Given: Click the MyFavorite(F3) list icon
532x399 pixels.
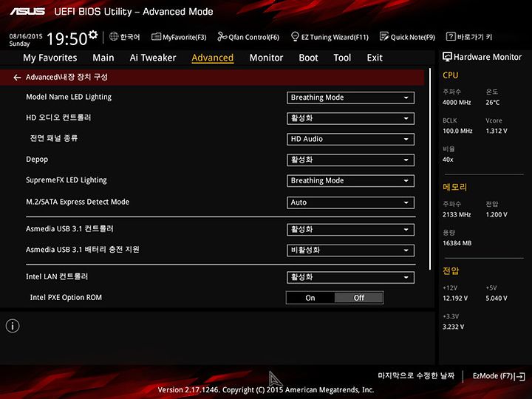Looking at the screenshot, I should pyautogui.click(x=156, y=37).
